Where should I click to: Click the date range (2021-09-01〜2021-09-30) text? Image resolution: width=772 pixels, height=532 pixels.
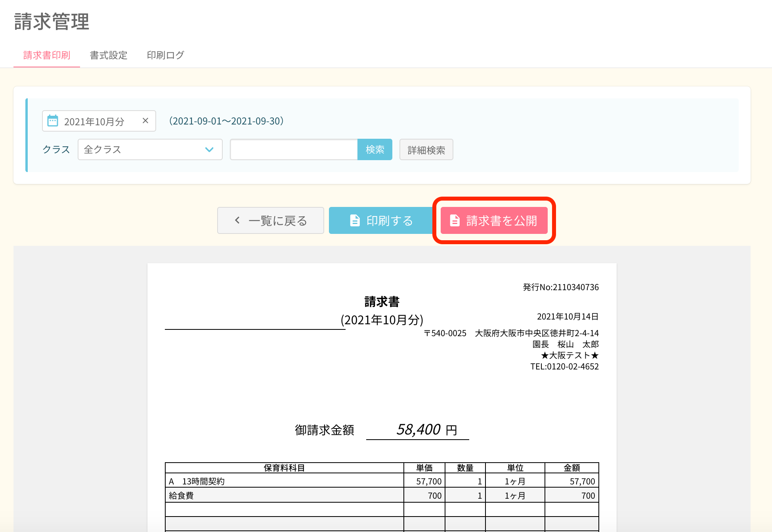[226, 121]
